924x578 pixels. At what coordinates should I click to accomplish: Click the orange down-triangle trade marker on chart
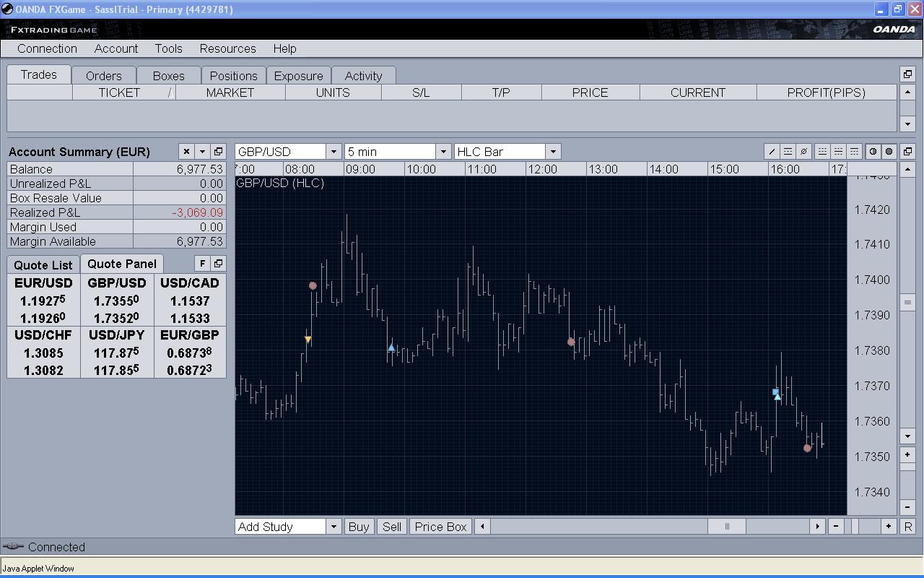coord(308,340)
